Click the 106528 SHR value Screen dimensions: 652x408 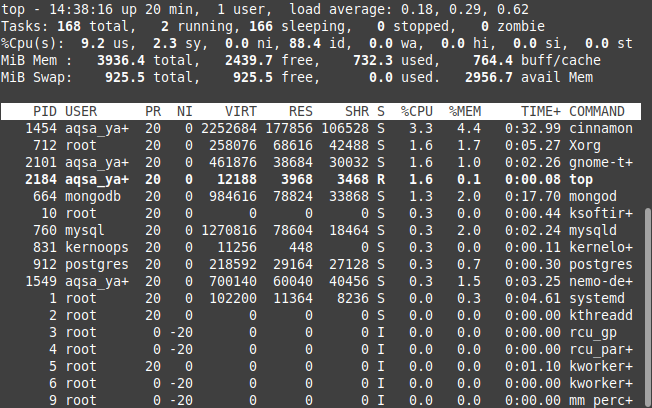pyautogui.click(x=345, y=129)
